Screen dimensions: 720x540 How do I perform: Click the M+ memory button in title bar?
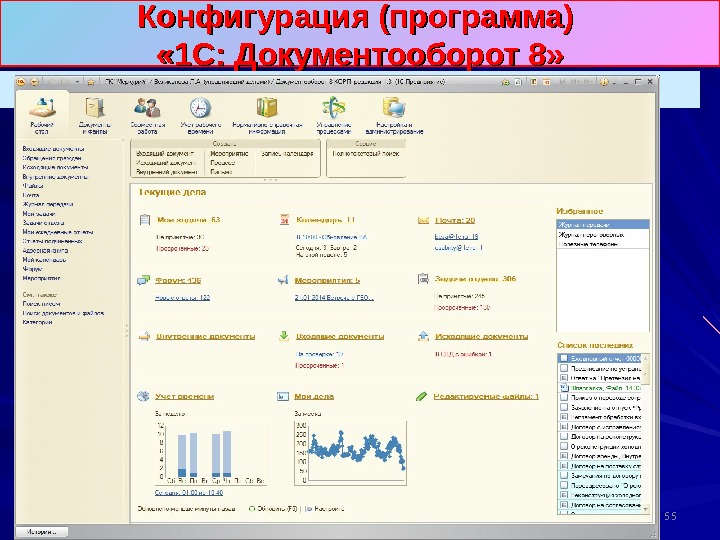click(x=576, y=82)
